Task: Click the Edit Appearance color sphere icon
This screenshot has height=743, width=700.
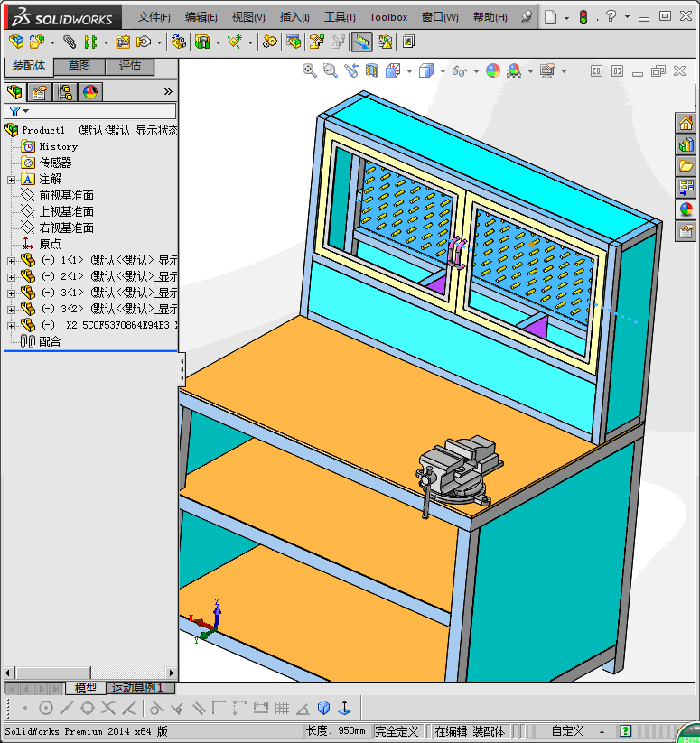Action: (x=492, y=70)
